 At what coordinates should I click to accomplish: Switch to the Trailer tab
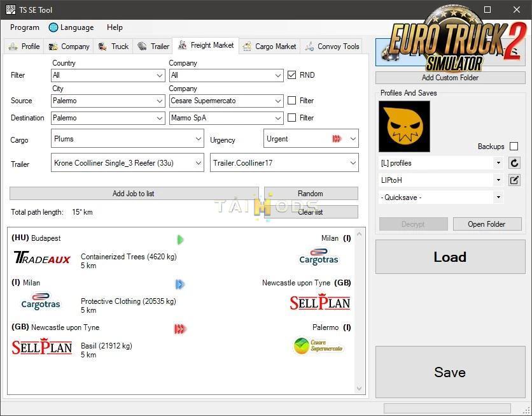pos(153,47)
